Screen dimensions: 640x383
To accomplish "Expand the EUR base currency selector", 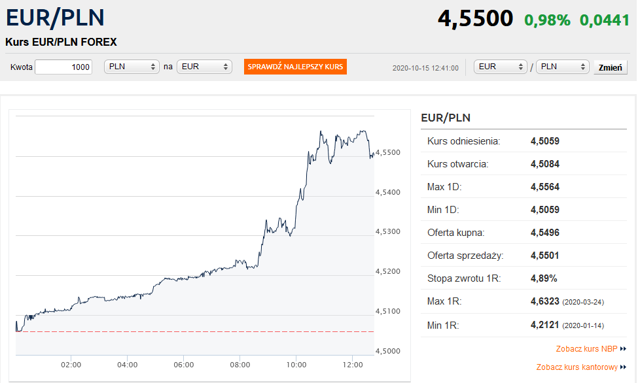I will pos(500,67).
